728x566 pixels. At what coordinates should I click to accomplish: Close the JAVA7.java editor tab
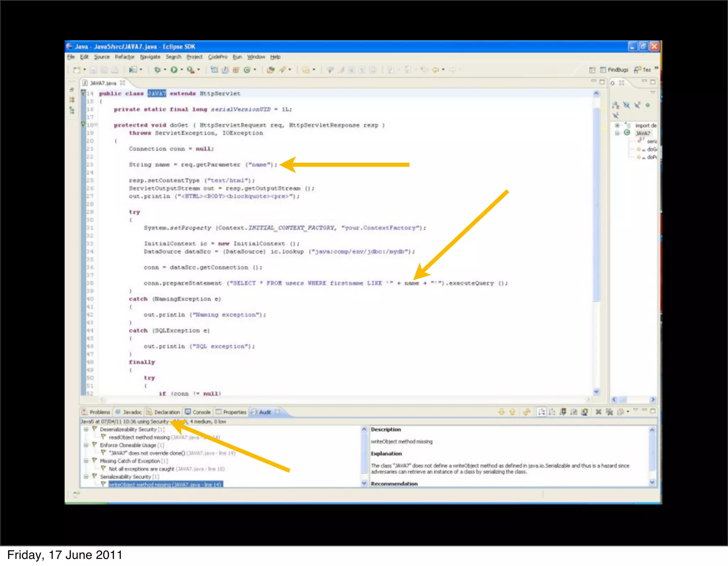tap(123, 83)
